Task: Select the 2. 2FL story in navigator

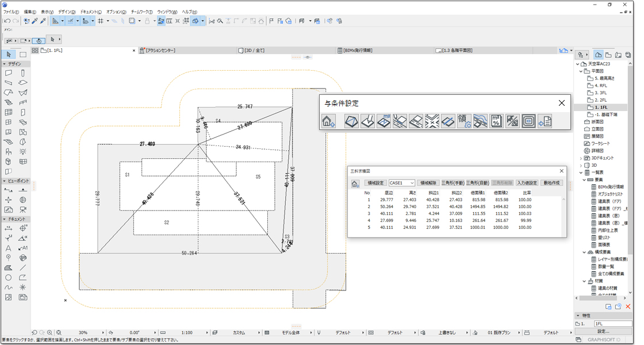Action: [600, 100]
